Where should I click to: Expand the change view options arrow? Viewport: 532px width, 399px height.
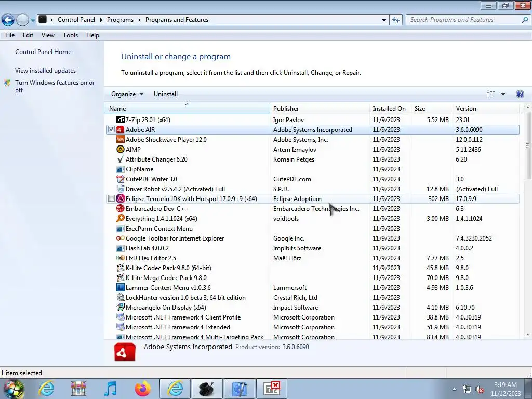click(x=503, y=94)
